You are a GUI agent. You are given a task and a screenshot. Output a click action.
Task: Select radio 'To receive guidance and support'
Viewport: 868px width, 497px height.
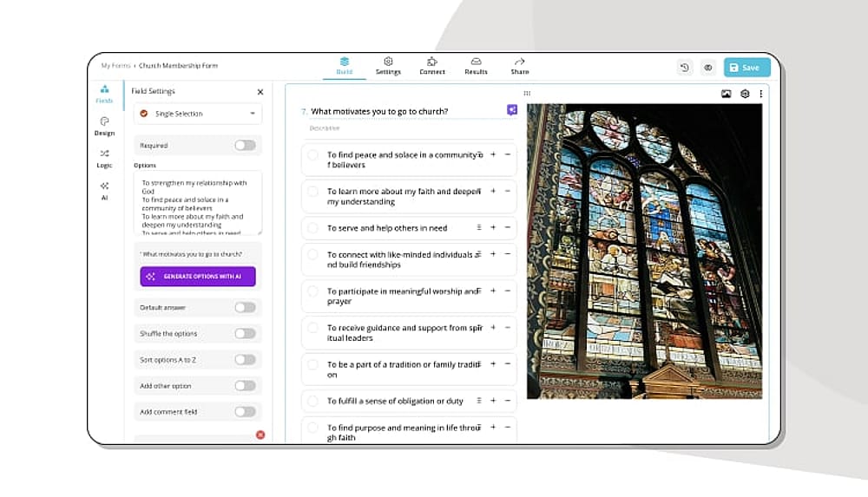pyautogui.click(x=312, y=328)
